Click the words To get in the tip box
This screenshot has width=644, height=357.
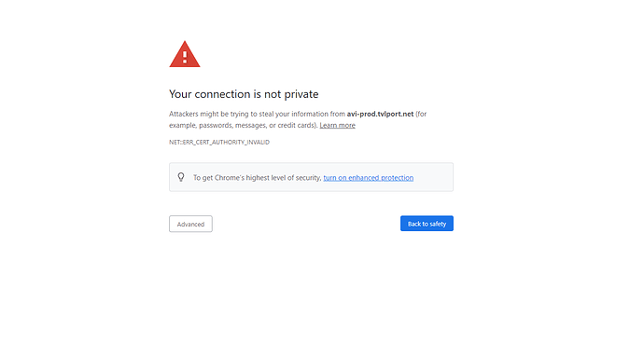203,178
